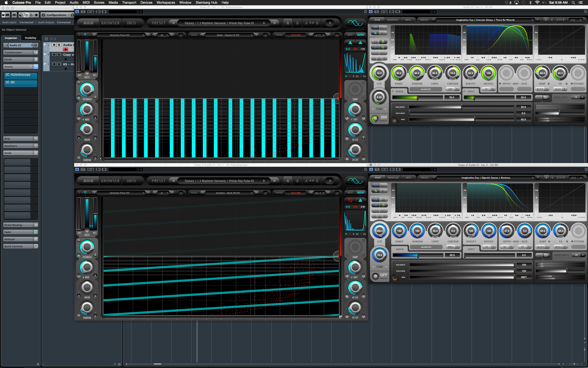Click the Chords section icon

click(x=36, y=59)
